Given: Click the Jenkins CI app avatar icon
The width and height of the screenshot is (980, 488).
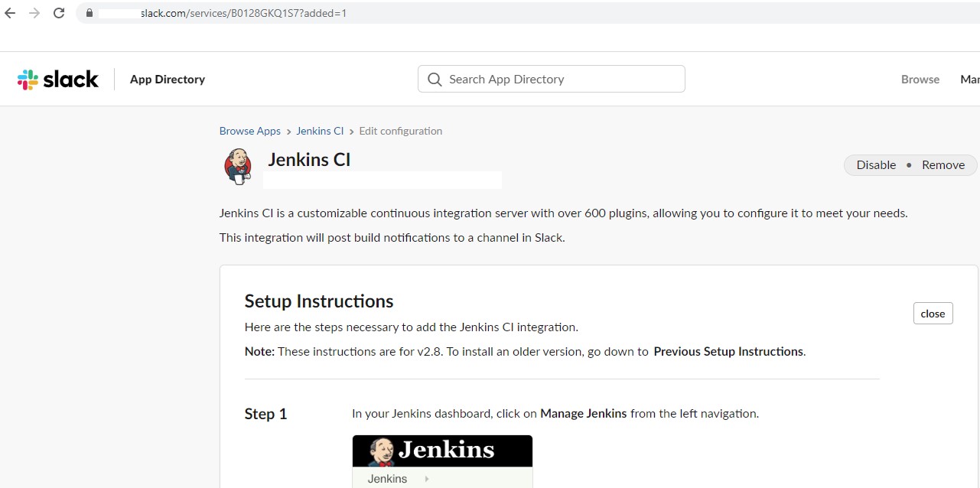Looking at the screenshot, I should click(237, 165).
